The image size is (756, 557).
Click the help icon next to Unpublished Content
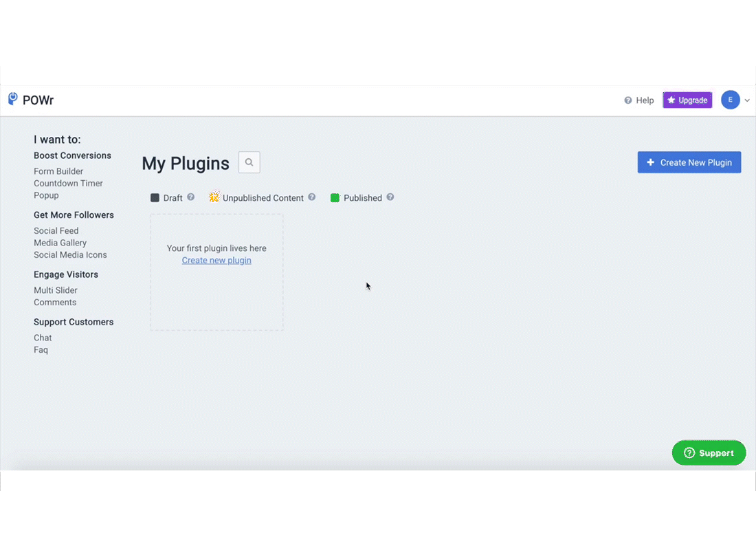coord(312,197)
